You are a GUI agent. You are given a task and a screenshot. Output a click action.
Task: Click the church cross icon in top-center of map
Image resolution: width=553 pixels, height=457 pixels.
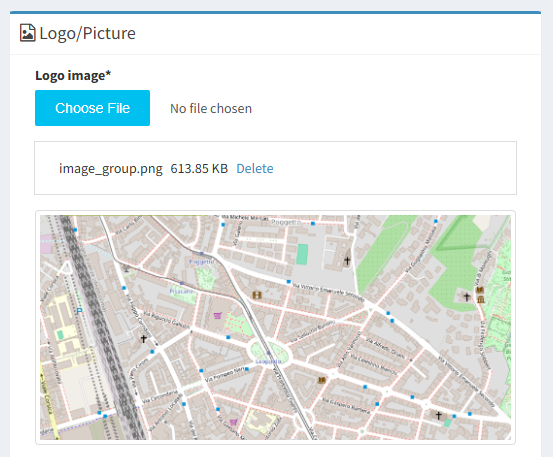click(x=347, y=261)
